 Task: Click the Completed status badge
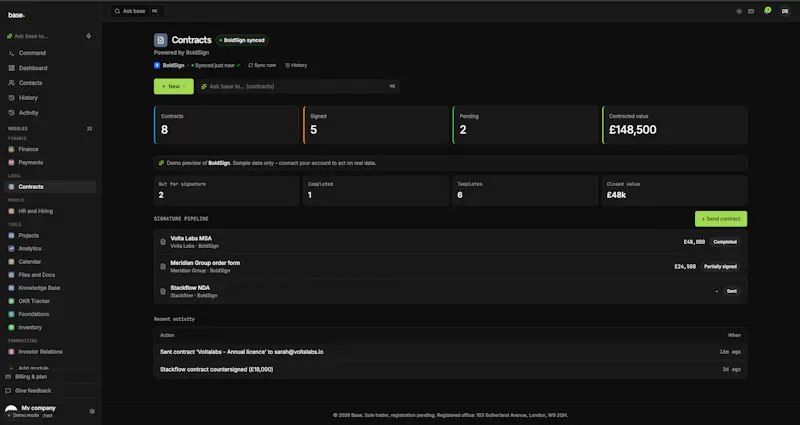point(725,242)
